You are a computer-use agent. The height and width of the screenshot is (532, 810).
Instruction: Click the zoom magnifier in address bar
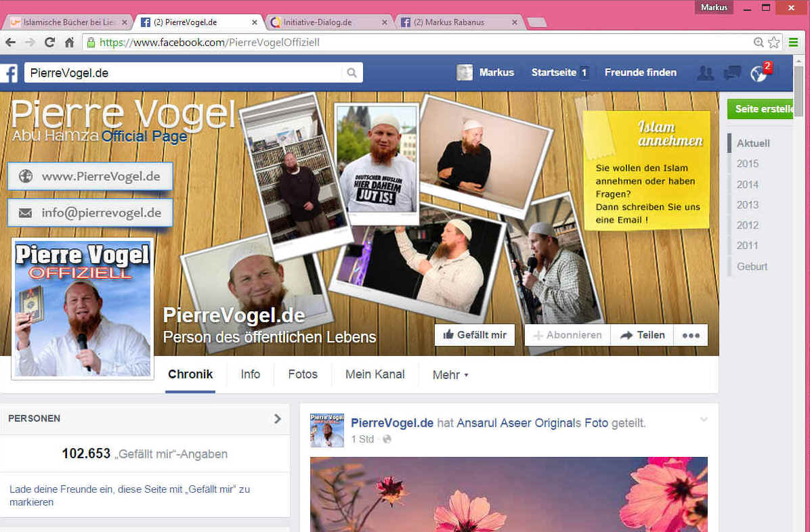759,43
